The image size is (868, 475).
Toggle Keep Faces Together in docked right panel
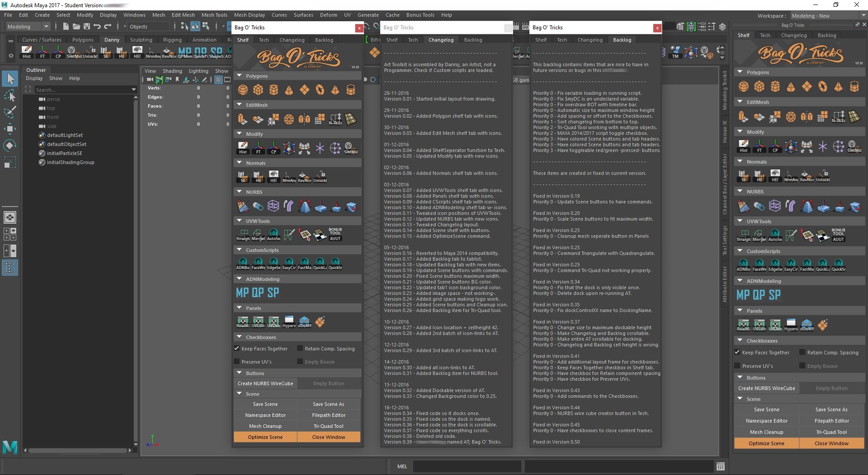(x=737, y=352)
